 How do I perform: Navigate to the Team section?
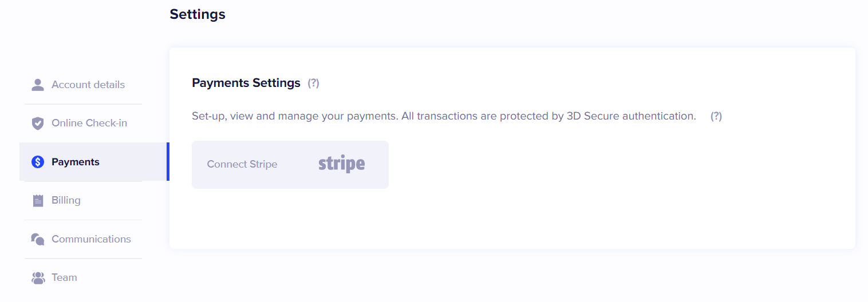click(64, 277)
